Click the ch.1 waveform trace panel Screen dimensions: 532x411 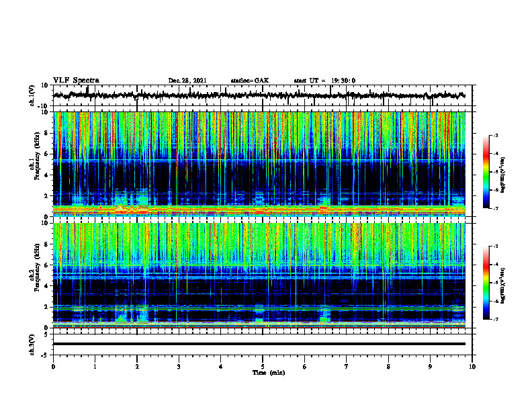(263, 95)
